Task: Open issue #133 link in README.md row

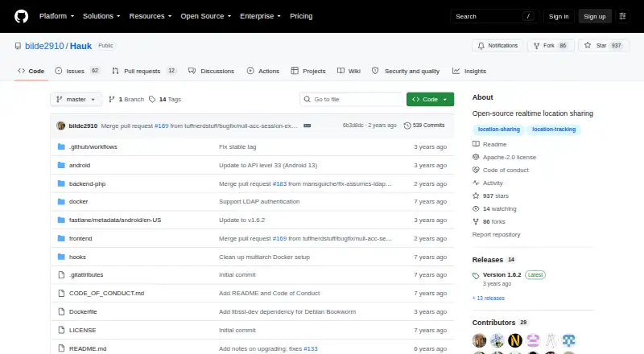Action: pyautogui.click(x=311, y=348)
